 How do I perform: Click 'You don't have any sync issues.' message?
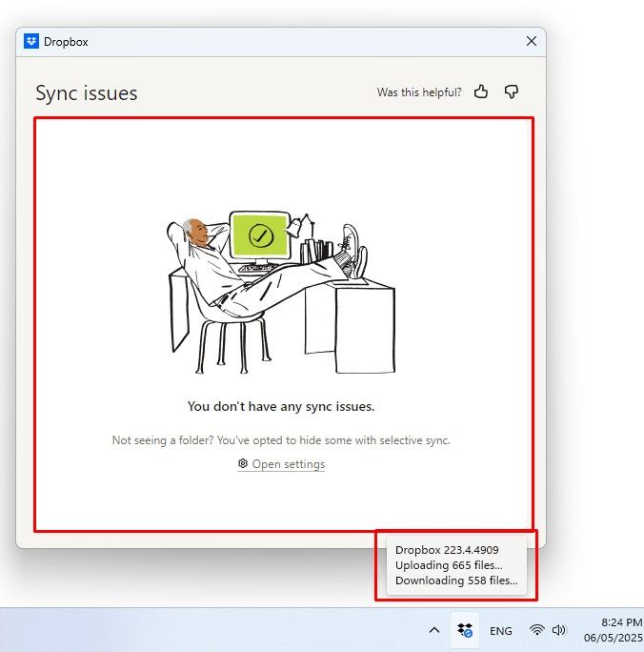tap(281, 406)
